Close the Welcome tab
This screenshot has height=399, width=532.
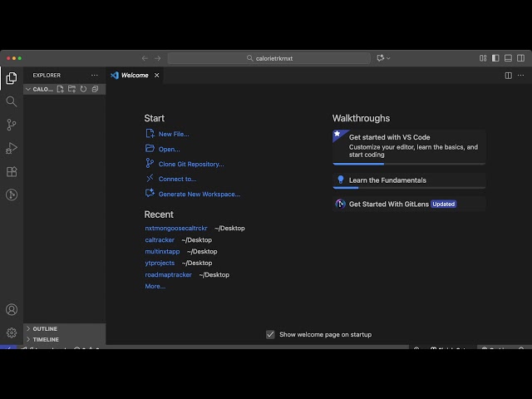pos(157,76)
